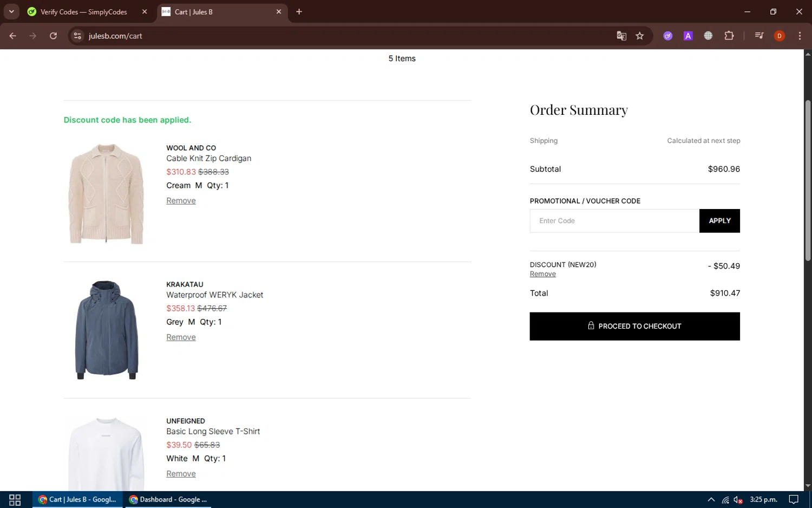Open a new browser tab
Image resolution: width=812 pixels, height=508 pixels.
coord(299,12)
